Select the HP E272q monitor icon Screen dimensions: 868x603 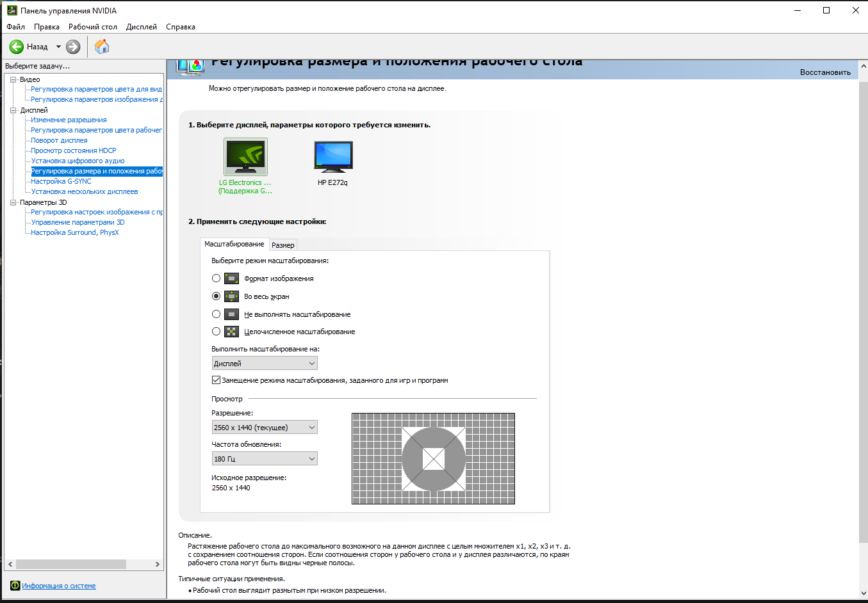tap(333, 157)
